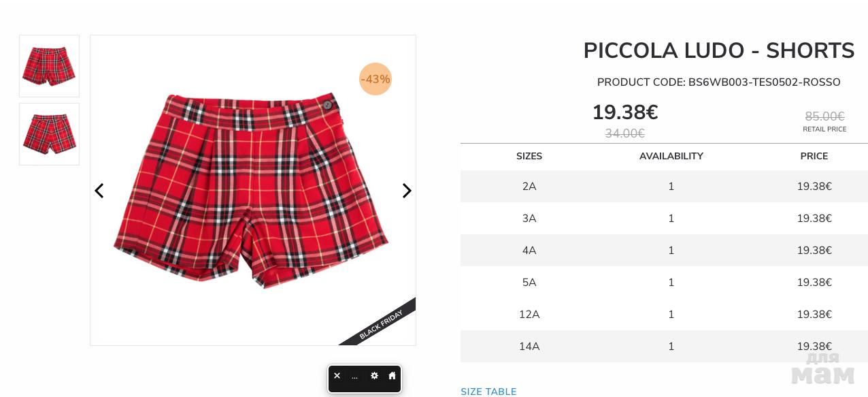Click the next image arrow
Viewport: 868px width, 397px height.
(x=407, y=191)
